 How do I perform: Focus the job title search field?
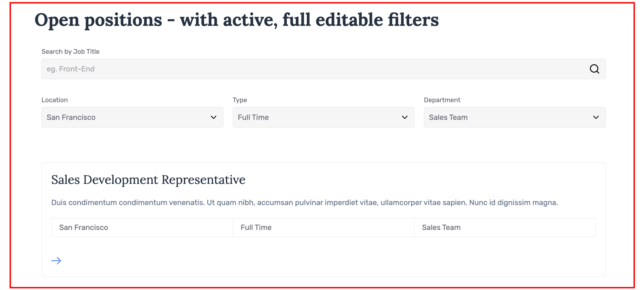coord(323,69)
